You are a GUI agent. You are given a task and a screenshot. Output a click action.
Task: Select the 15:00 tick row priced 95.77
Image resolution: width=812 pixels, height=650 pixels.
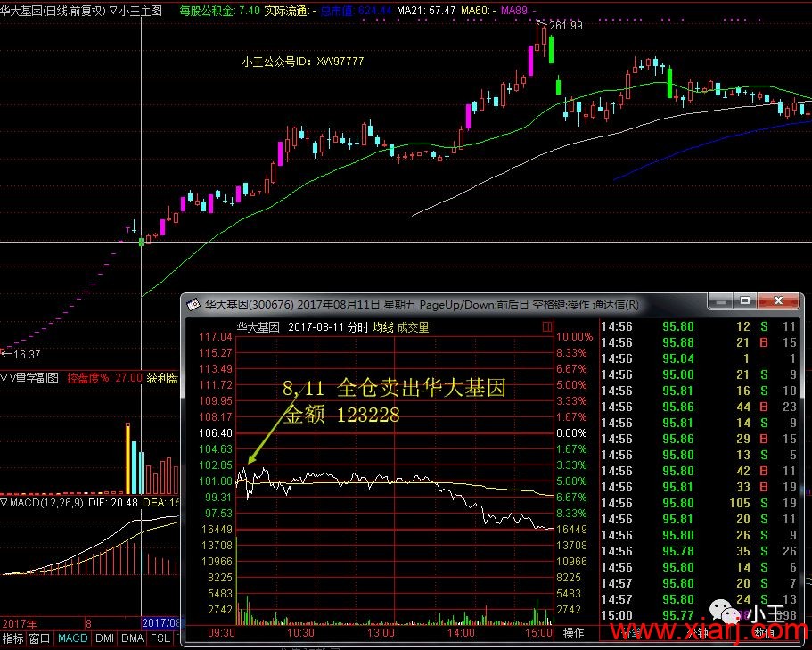coord(699,616)
